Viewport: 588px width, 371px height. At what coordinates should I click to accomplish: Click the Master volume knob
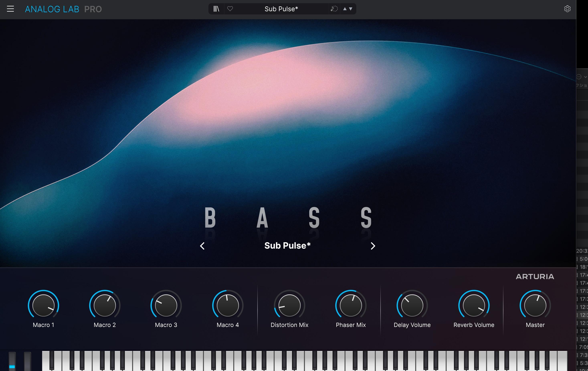pos(535,305)
